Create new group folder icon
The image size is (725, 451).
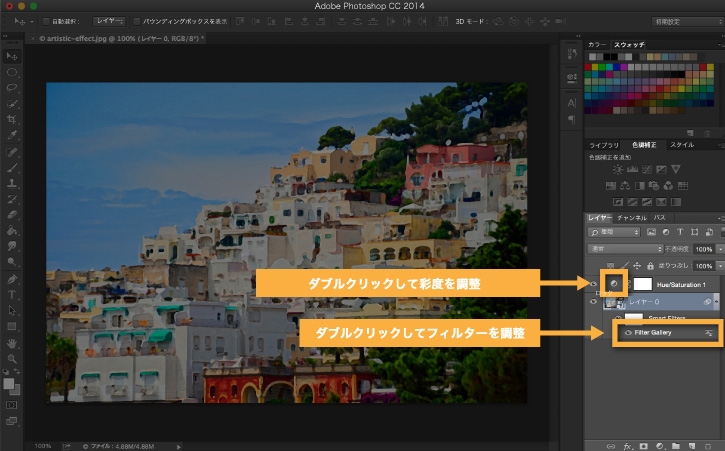coord(676,446)
